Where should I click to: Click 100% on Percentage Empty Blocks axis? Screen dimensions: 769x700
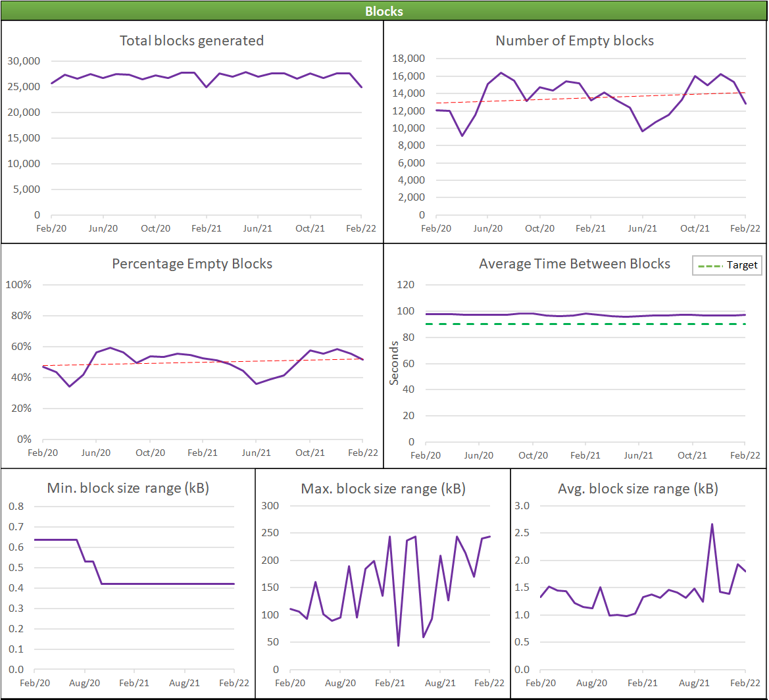(x=18, y=284)
